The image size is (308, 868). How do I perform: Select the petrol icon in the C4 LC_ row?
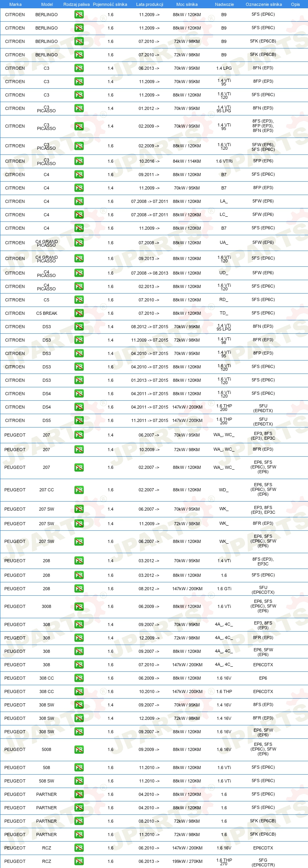click(79, 215)
